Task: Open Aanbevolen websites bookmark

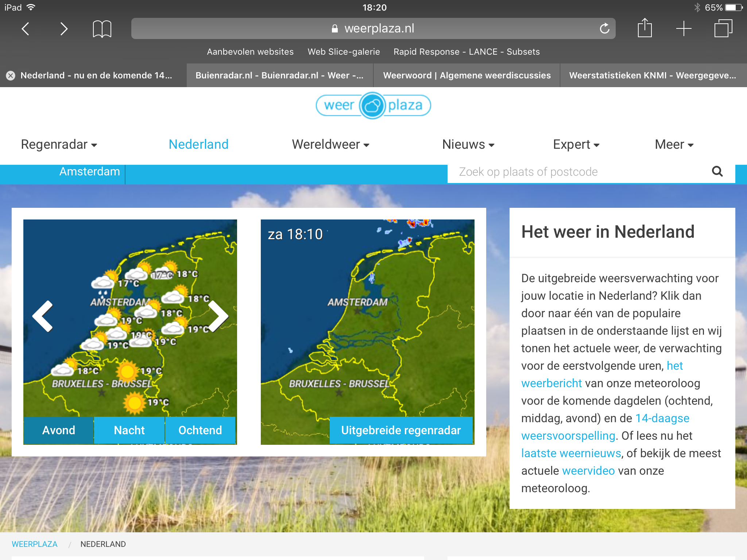Action: 250,52
